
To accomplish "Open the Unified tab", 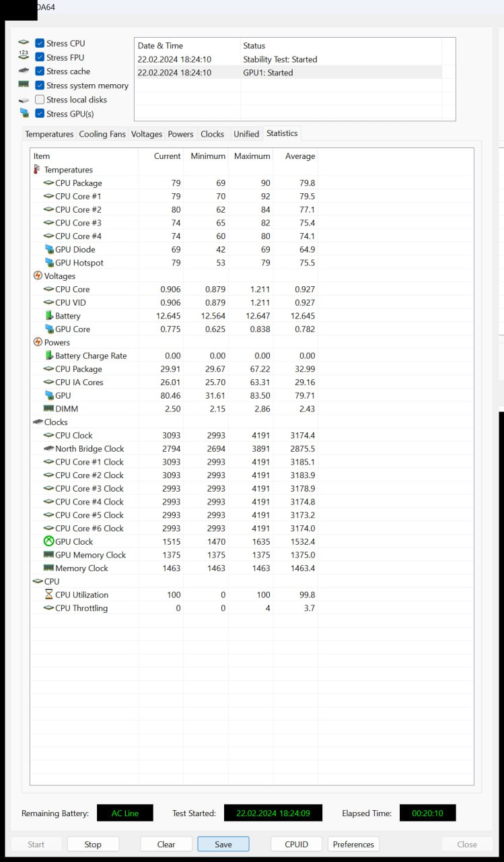I will pos(246,134).
